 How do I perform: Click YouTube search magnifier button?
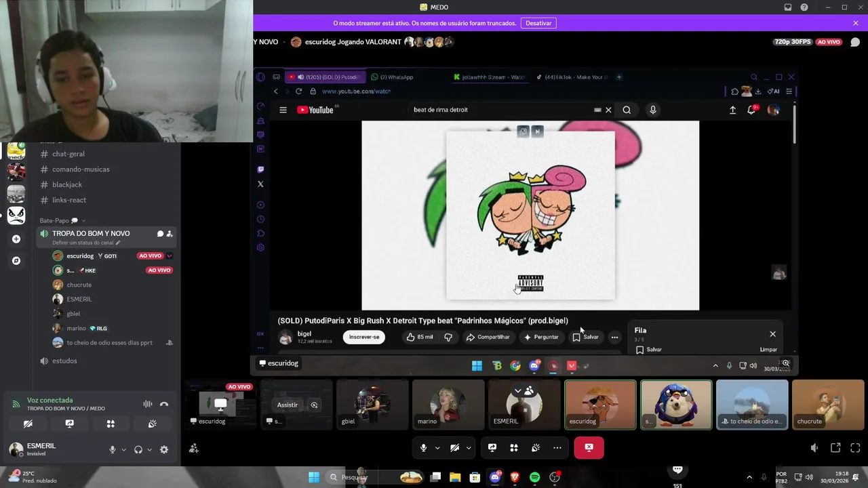[627, 110]
